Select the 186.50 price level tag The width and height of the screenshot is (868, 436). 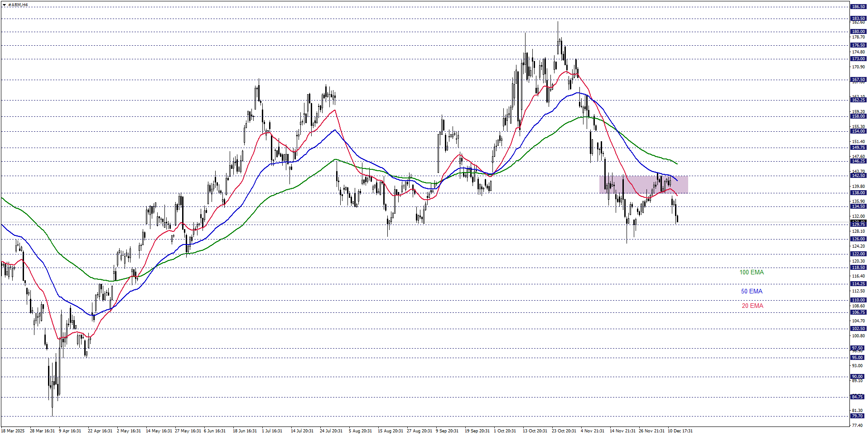click(x=858, y=7)
